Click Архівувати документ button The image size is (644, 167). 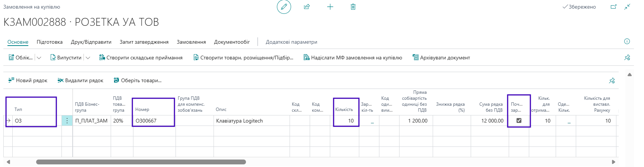(x=441, y=58)
